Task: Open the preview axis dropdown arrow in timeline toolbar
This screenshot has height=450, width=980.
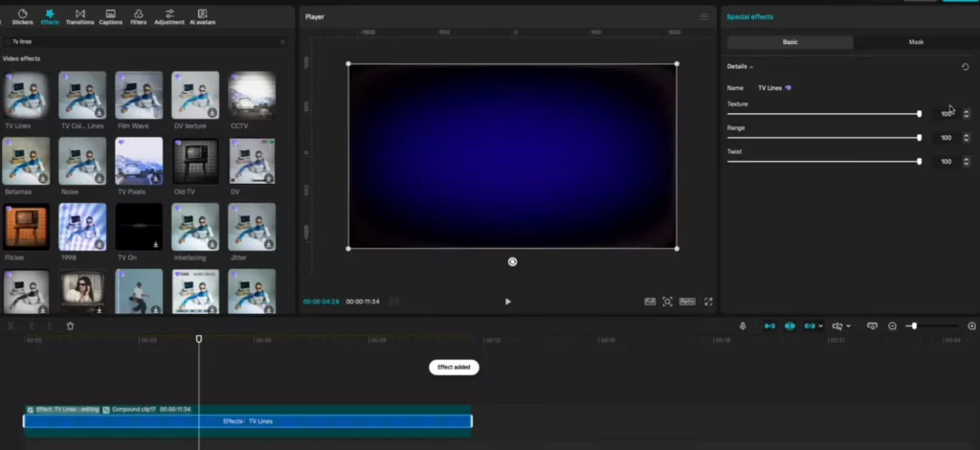Action: click(x=848, y=326)
